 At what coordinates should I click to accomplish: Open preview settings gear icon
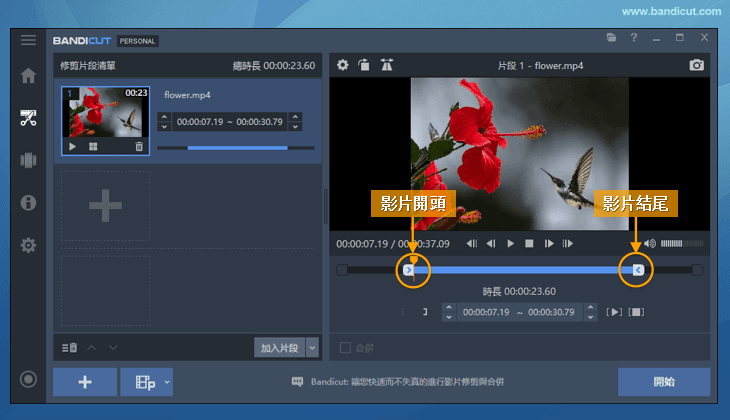[x=343, y=65]
